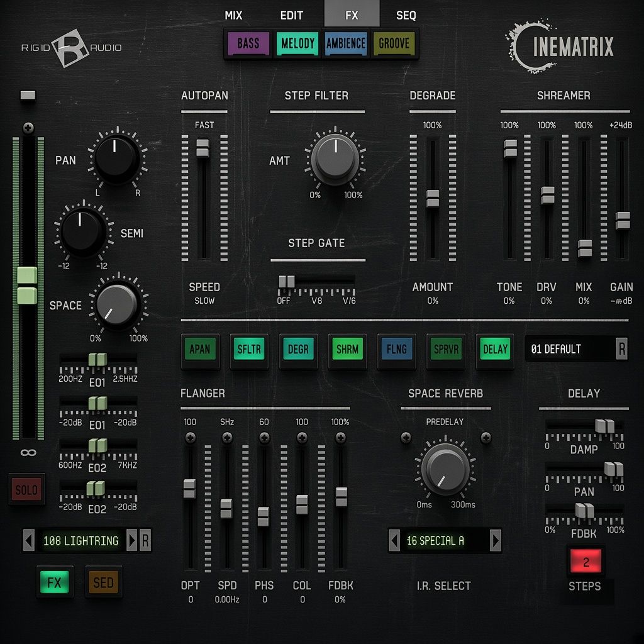Click the SED button
The width and height of the screenshot is (644, 644).
click(x=103, y=582)
